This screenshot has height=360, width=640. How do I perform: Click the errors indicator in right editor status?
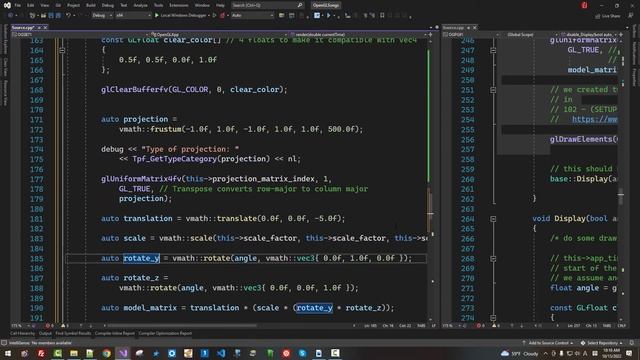480,326
